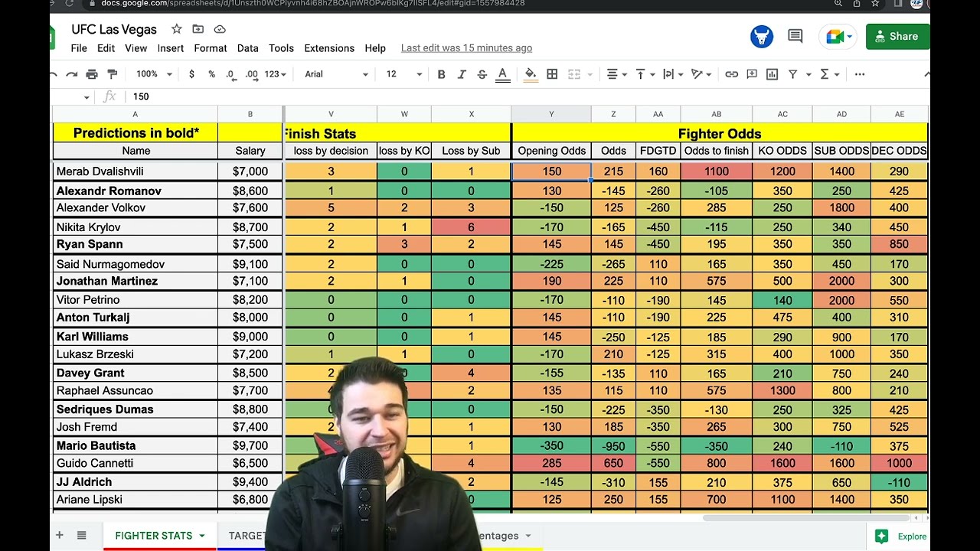This screenshot has height=551, width=980.
Task: Select the Merab Dvalishvili name cell
Action: [136, 171]
